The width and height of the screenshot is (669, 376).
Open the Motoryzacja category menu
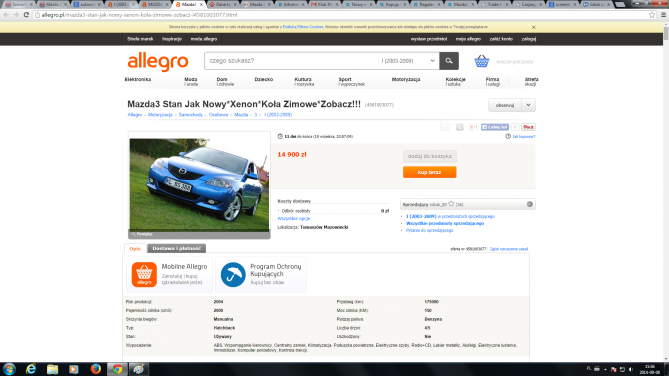click(x=406, y=79)
